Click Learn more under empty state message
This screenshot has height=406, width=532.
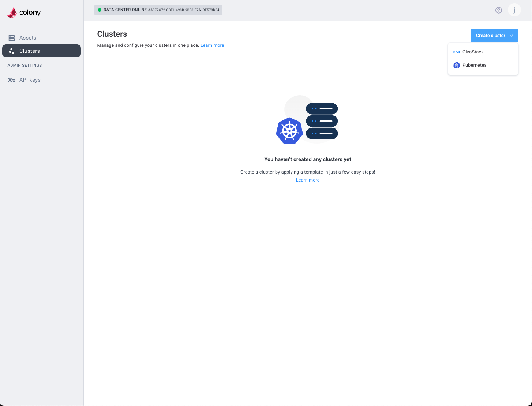pos(308,180)
